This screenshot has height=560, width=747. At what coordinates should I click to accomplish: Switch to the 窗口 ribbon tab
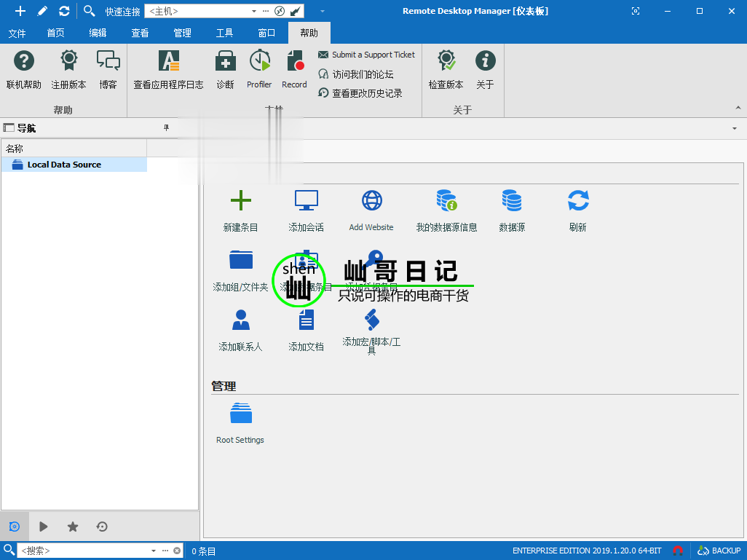266,33
